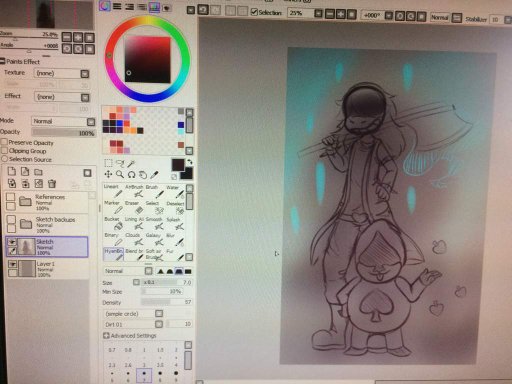
Task: Create a new layer folder
Action: coord(38,172)
